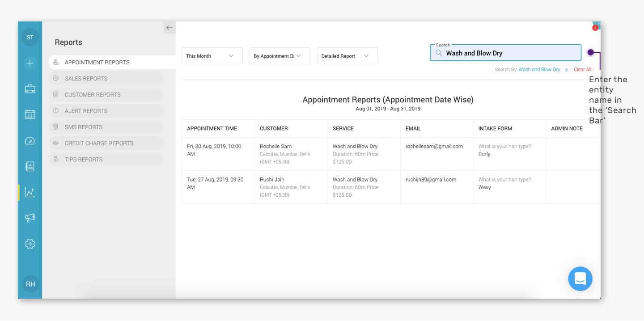Click the RH user avatar
Screen dimensions: 644x321
point(30,284)
